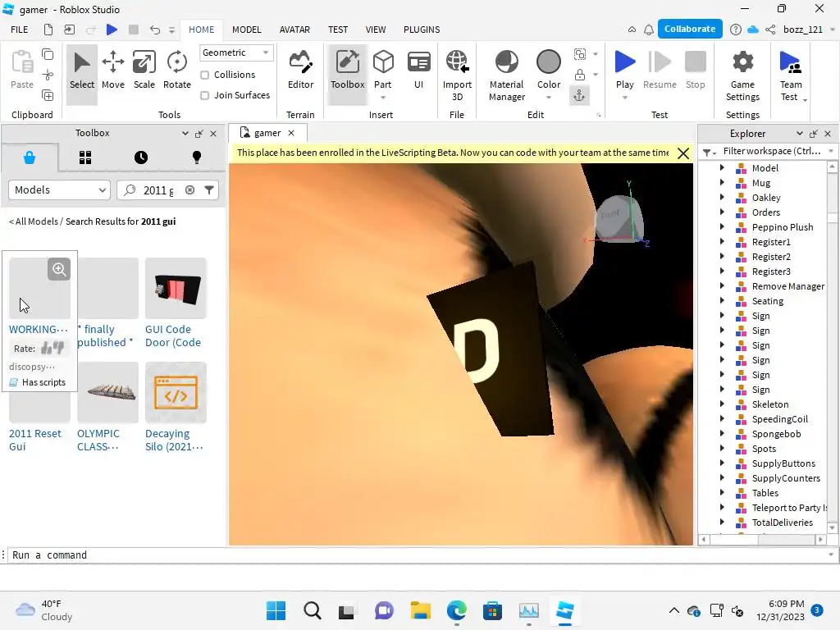Open the Play dropdown arrow

624,98
